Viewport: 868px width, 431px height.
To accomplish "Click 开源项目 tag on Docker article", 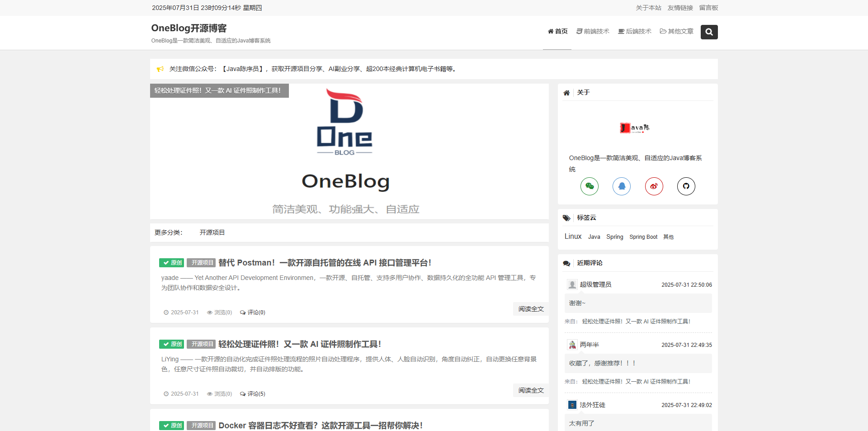I will click(201, 426).
